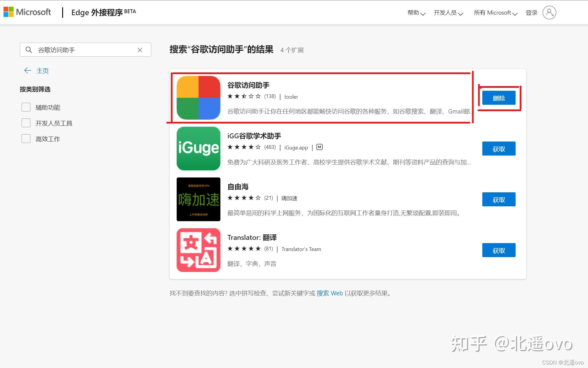Viewport: 588px width, 368px height.
Task: Expand the 帮助 dropdown menu
Action: (416, 13)
